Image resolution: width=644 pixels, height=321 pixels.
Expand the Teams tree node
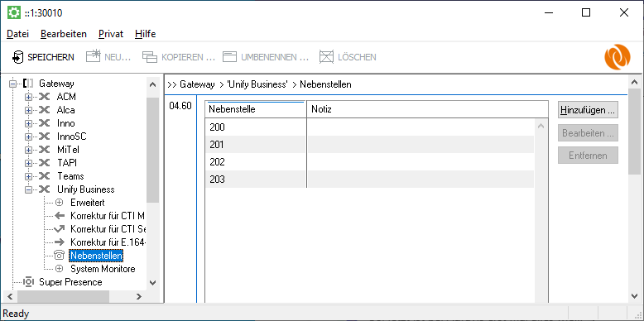[28, 176]
